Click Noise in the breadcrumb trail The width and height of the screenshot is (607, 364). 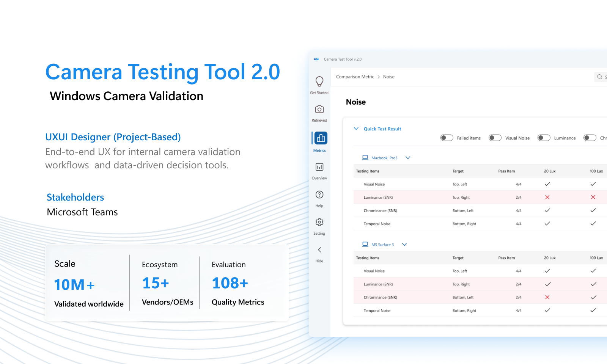pyautogui.click(x=388, y=77)
